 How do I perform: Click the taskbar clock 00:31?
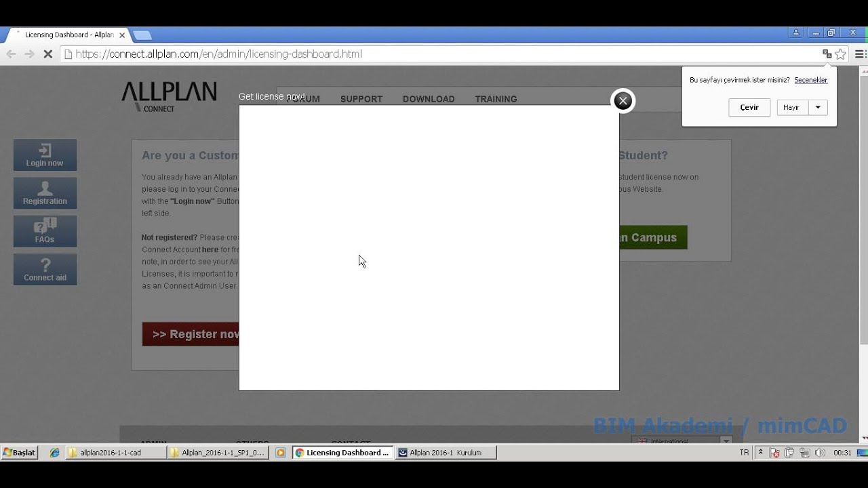[x=842, y=453]
